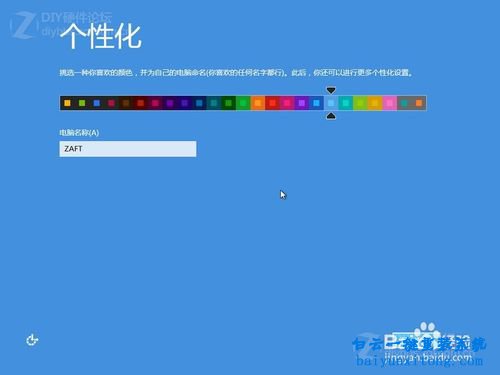Image resolution: width=500 pixels, height=375 pixels.
Task: Select the dark green color swatch
Action: click(x=229, y=103)
